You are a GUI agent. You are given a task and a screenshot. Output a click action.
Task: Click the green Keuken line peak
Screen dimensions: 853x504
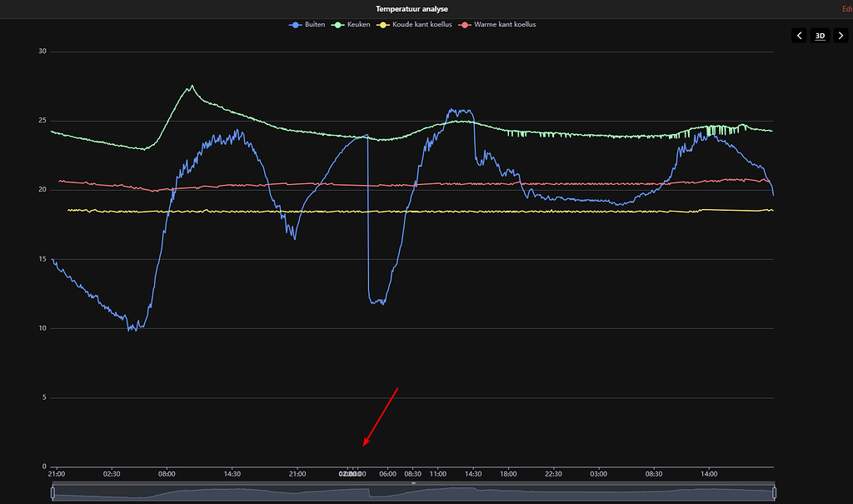[x=192, y=86]
